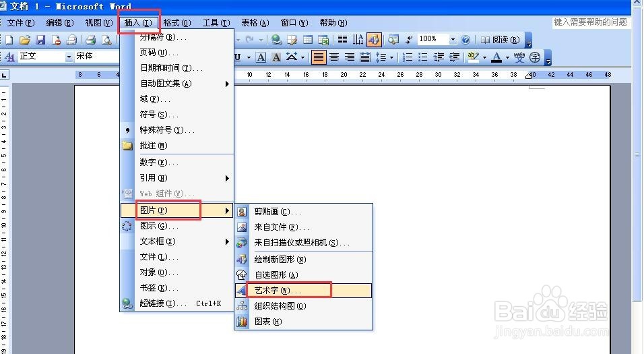Click the Decrease Indent icon
The height and width of the screenshot is (354, 644).
coord(439,57)
